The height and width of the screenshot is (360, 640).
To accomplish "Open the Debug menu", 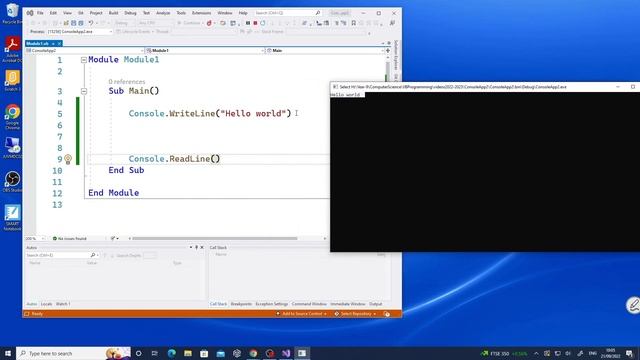I will (130, 13).
